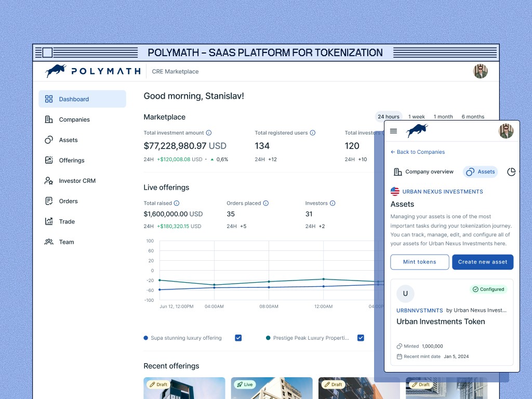Show info for Investors metric
Image resolution: width=532 pixels, height=399 pixels.
click(332, 203)
